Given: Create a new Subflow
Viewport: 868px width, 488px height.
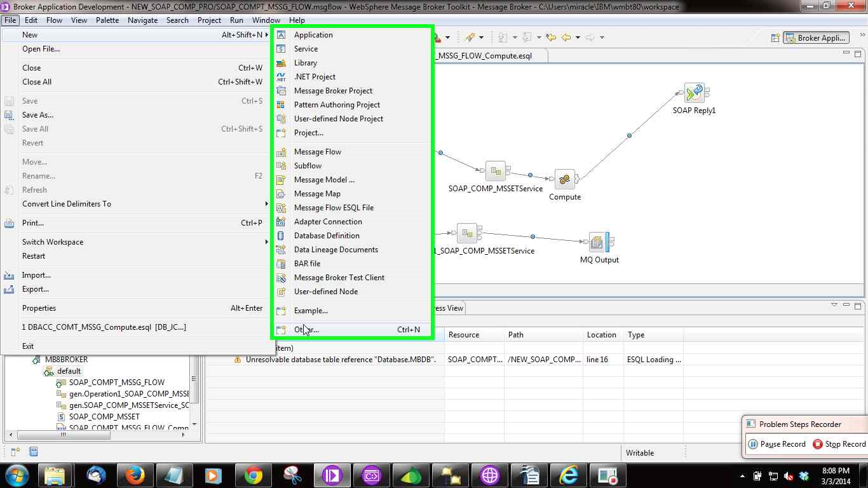Looking at the screenshot, I should tap(353, 166).
